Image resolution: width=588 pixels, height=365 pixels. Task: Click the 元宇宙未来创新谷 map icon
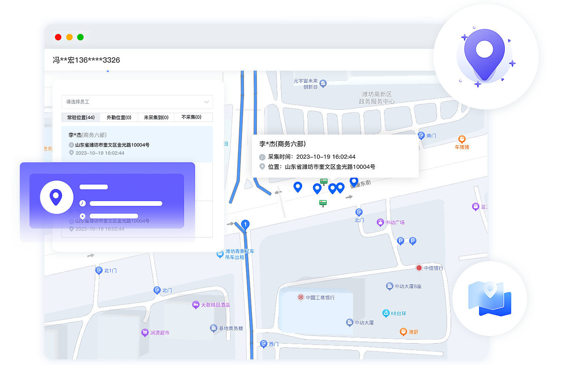[x=323, y=83]
